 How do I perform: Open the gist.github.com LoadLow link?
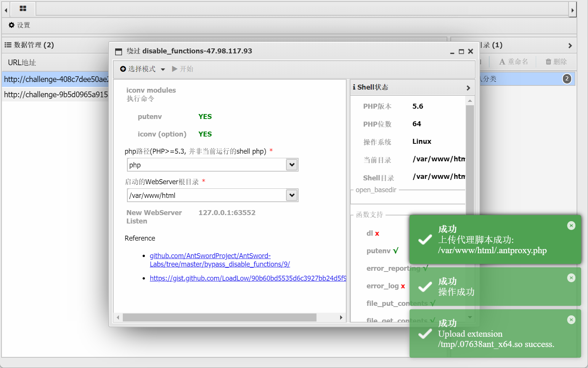click(x=247, y=278)
